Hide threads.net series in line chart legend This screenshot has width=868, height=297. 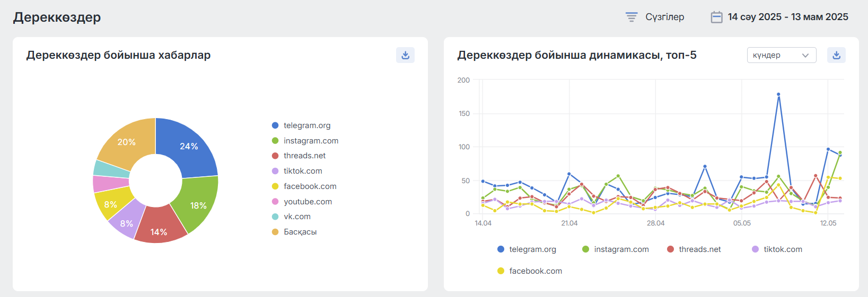(699, 249)
